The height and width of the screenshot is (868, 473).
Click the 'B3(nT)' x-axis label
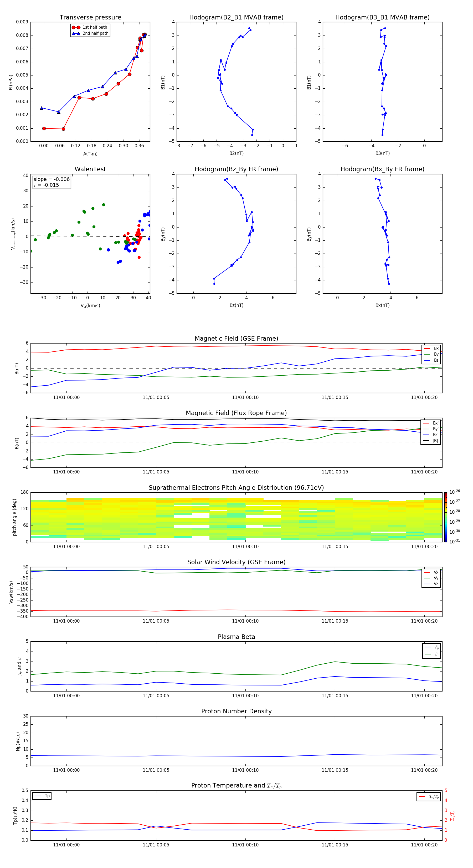coord(382,153)
